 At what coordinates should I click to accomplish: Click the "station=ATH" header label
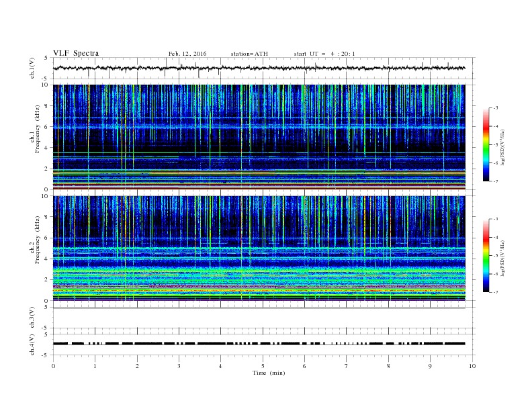click(249, 54)
